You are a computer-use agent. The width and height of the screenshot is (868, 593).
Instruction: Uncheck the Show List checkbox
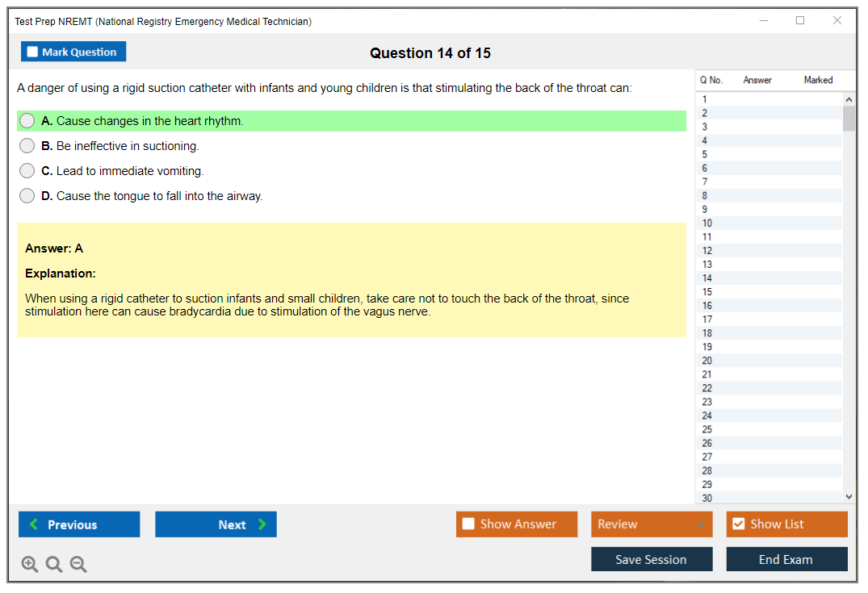point(738,524)
